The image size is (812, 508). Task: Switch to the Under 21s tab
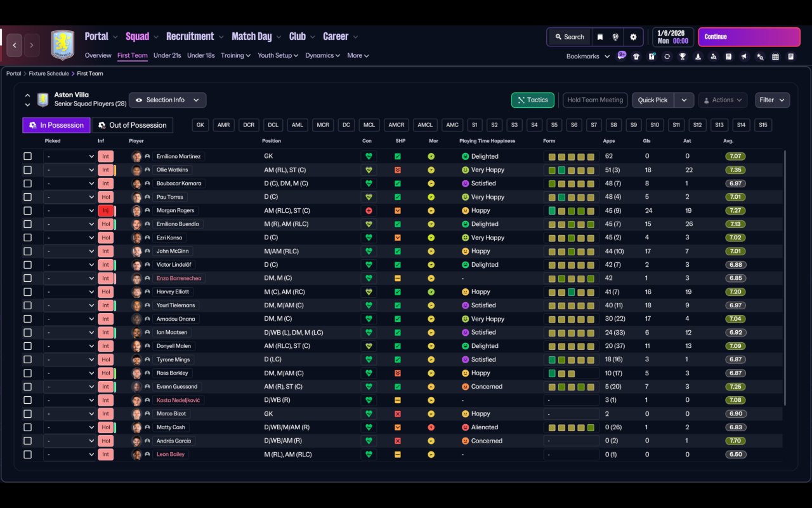coord(167,56)
